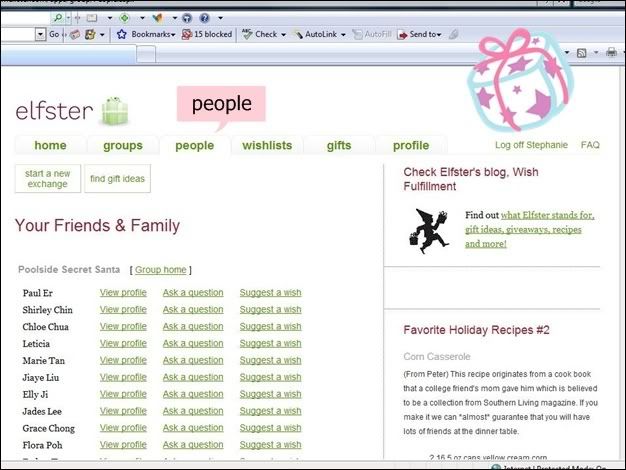Click the highlighter icon after Send to
626x470 pixels.
coord(453,34)
